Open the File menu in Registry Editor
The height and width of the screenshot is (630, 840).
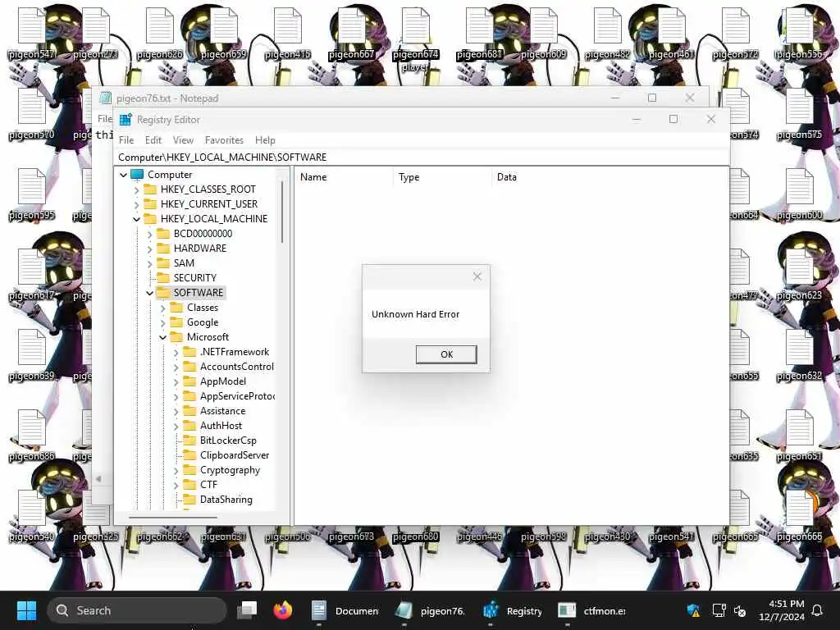point(126,139)
